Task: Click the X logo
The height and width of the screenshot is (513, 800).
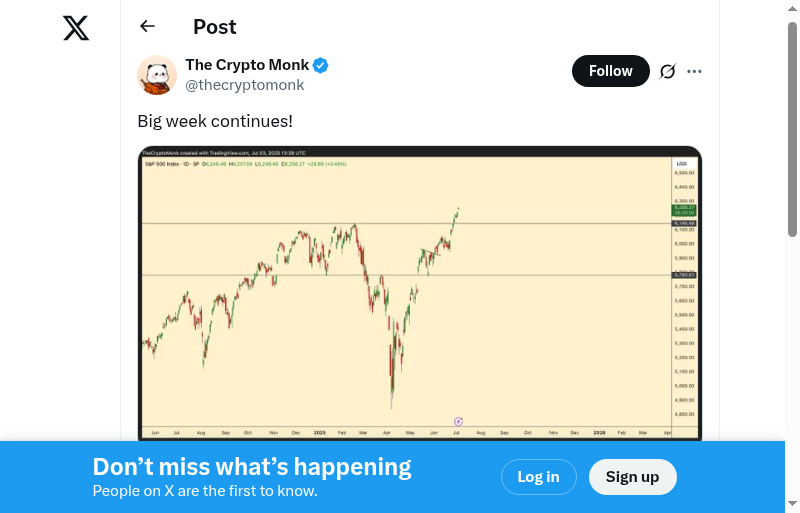Action: click(76, 29)
